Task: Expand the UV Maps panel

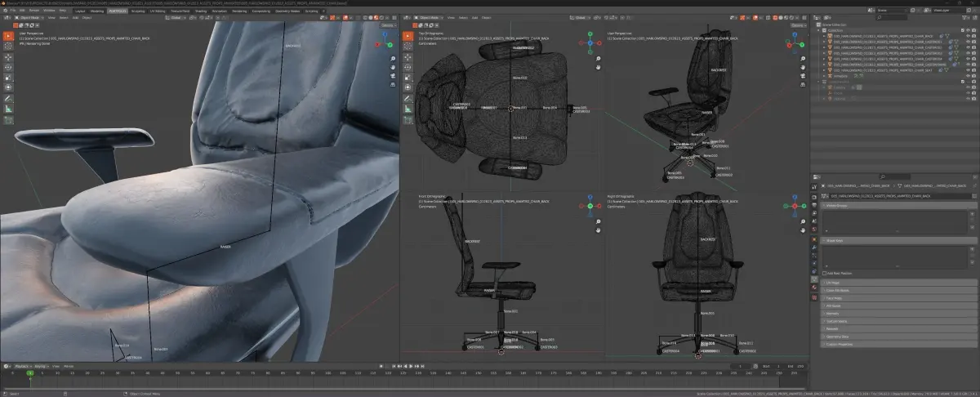Action: pyautogui.click(x=898, y=282)
